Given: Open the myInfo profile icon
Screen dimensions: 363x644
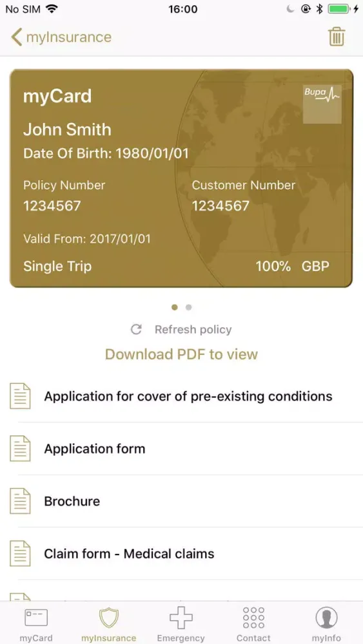Looking at the screenshot, I should point(326,618).
